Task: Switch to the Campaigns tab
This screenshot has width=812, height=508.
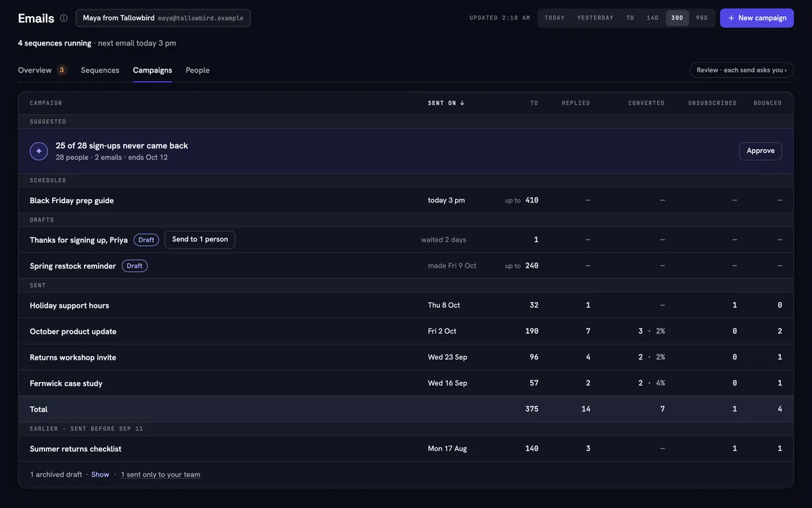Action: [152, 70]
